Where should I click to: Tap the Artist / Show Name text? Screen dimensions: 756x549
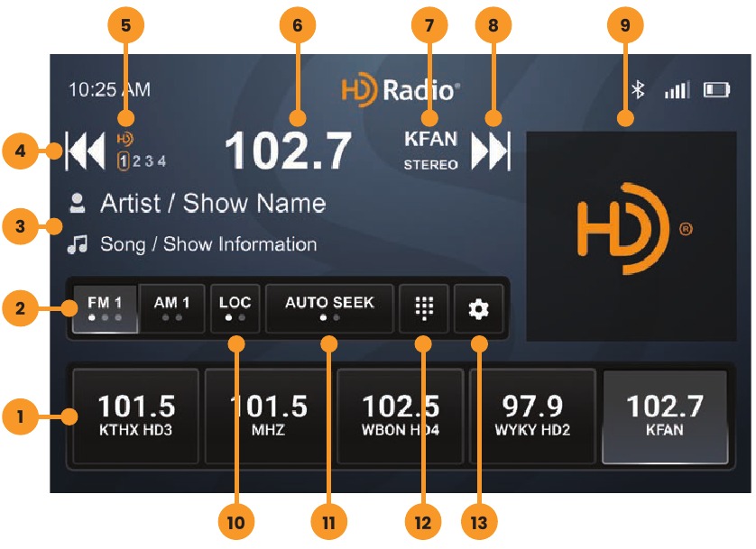click(x=213, y=203)
